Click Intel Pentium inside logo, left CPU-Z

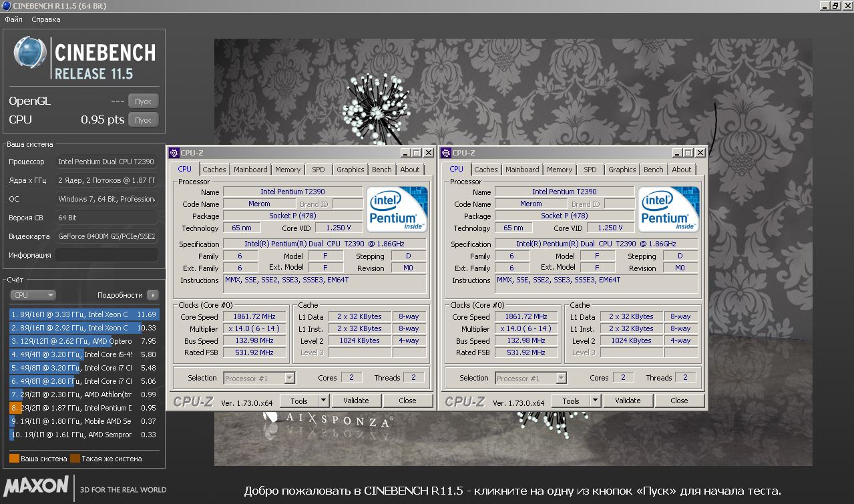point(397,210)
